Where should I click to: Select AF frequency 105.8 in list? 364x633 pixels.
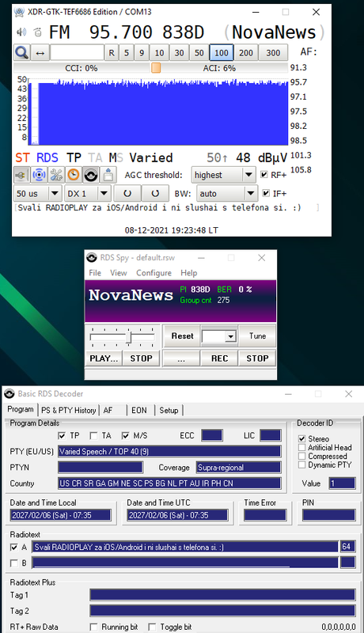pyautogui.click(x=301, y=169)
